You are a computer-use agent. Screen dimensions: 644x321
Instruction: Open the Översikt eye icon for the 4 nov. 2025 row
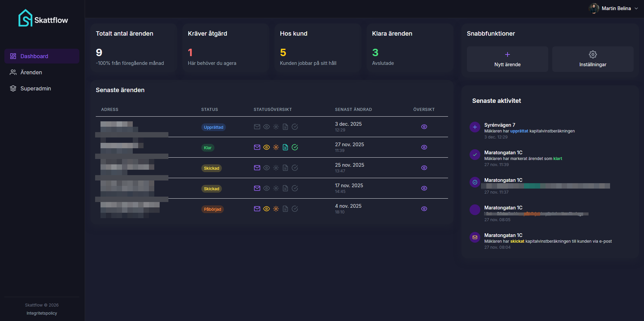424,209
